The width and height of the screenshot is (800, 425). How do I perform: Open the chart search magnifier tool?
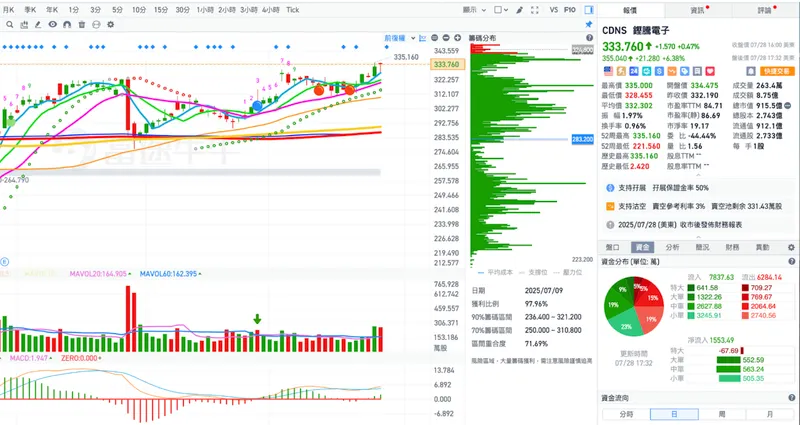pyautogui.click(x=10, y=24)
